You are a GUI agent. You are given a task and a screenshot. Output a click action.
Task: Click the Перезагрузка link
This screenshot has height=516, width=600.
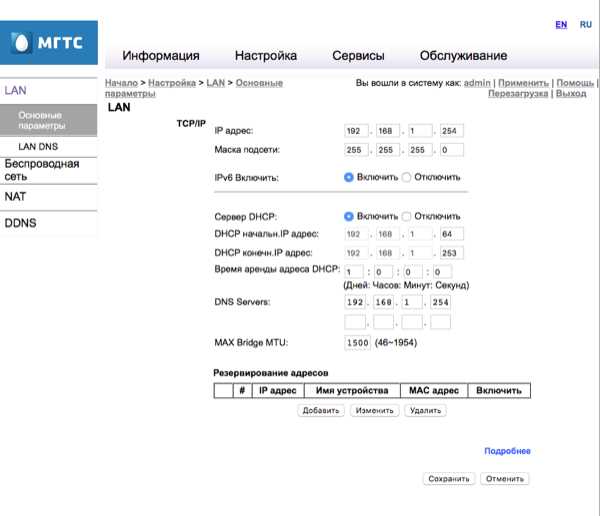[518, 93]
